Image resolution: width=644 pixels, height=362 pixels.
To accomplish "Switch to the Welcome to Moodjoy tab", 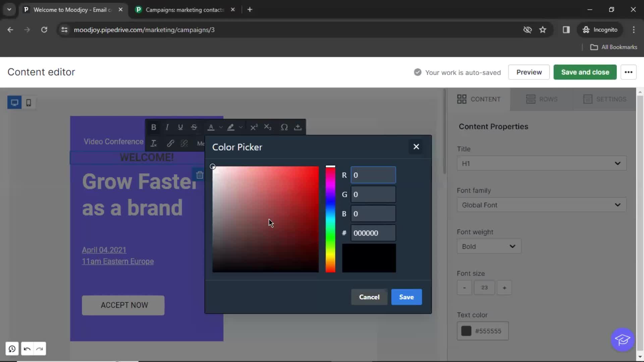I will click(x=73, y=10).
